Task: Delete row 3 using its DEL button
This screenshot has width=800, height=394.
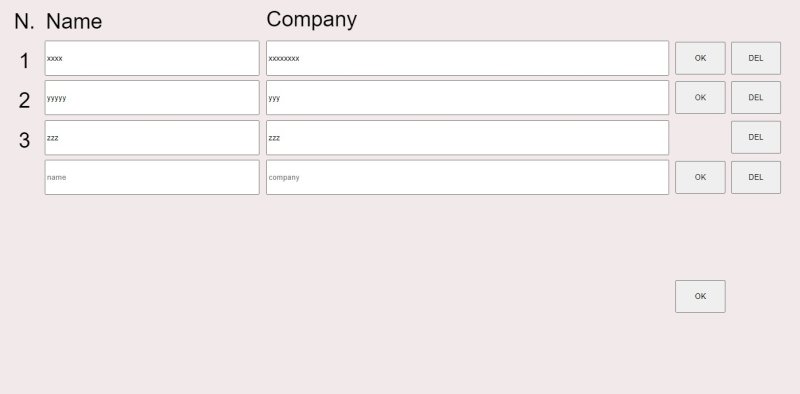Action: [756, 137]
